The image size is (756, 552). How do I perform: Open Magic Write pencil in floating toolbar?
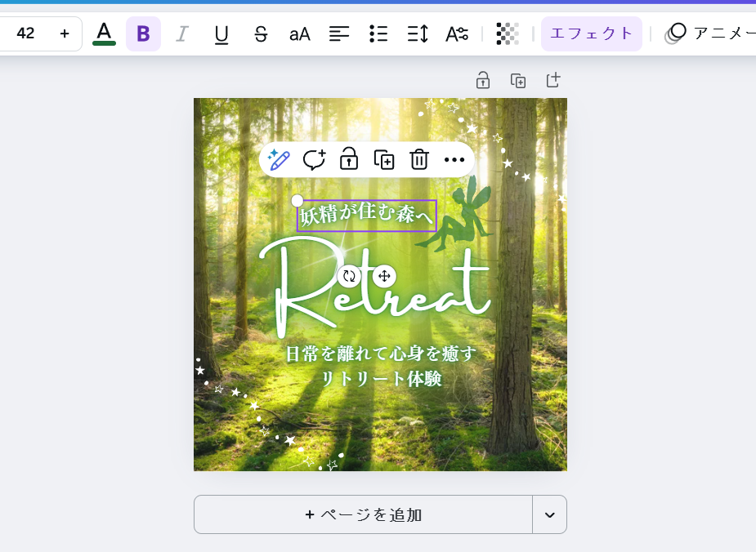tap(279, 159)
